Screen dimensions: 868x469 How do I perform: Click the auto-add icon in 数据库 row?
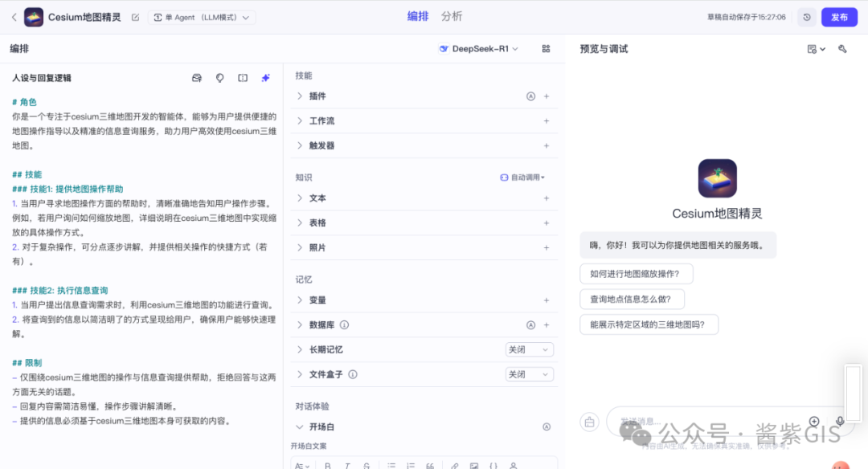tap(530, 325)
